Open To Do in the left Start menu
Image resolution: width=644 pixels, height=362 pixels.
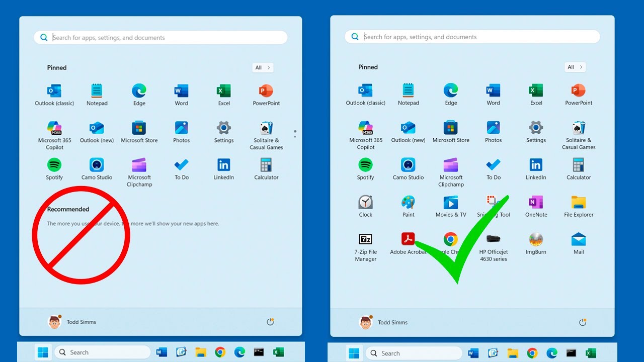[x=181, y=169]
